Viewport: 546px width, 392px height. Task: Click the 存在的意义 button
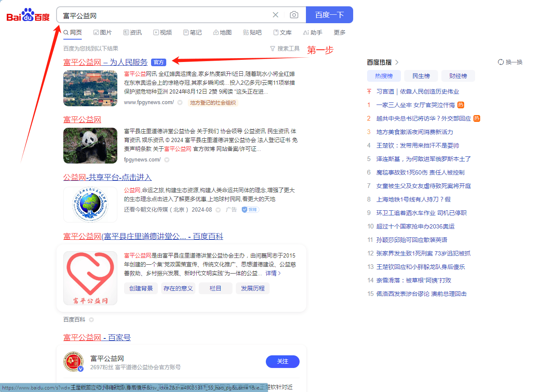tap(178, 288)
